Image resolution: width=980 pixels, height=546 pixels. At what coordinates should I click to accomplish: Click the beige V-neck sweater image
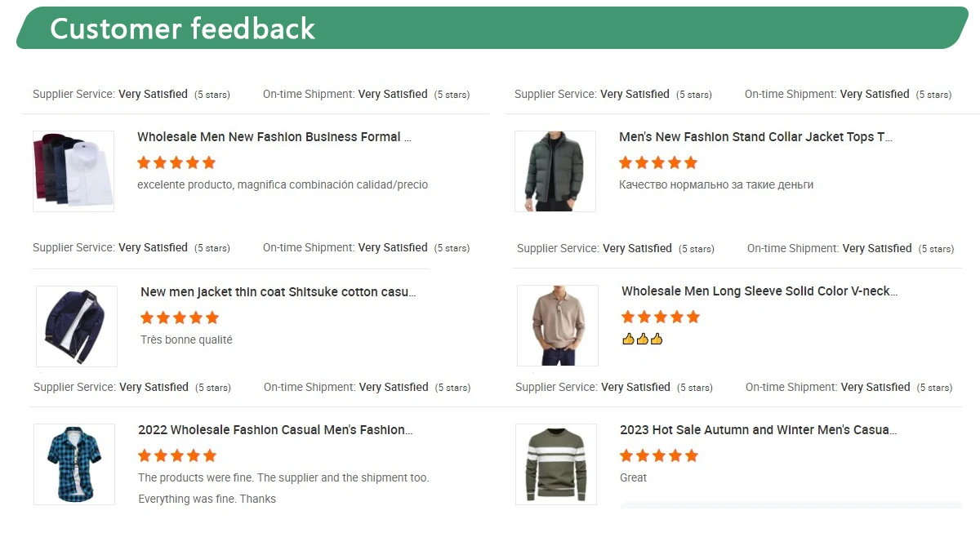point(558,326)
